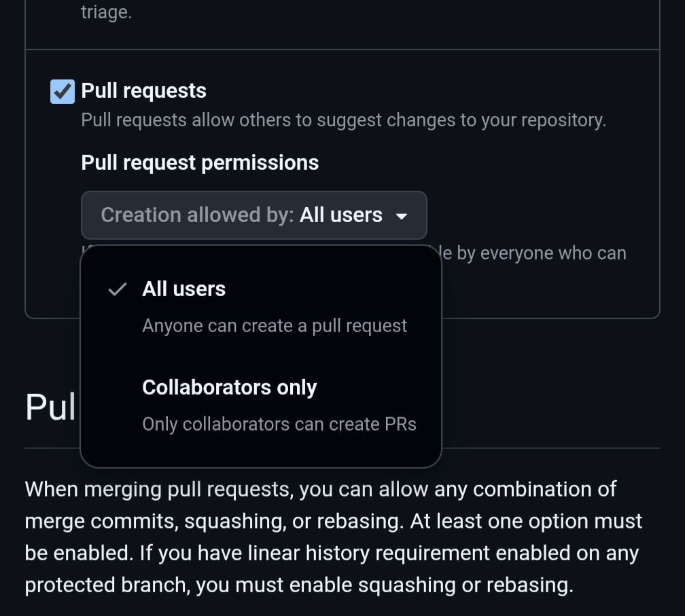Uncheck the Pull requests checkbox

(63, 91)
